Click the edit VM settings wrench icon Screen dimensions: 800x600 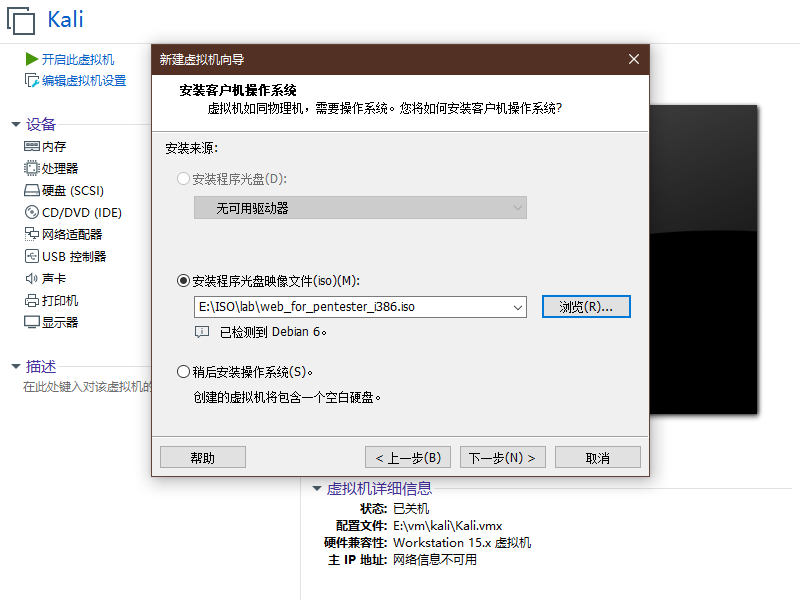32,81
